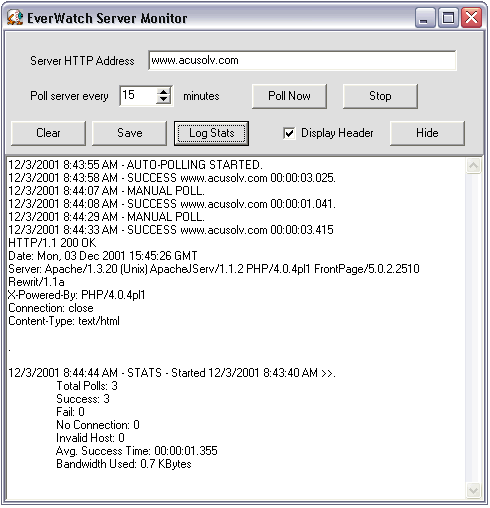490x508 pixels.
Task: Click the EverWatch app icon in title bar
Action: click(15, 17)
